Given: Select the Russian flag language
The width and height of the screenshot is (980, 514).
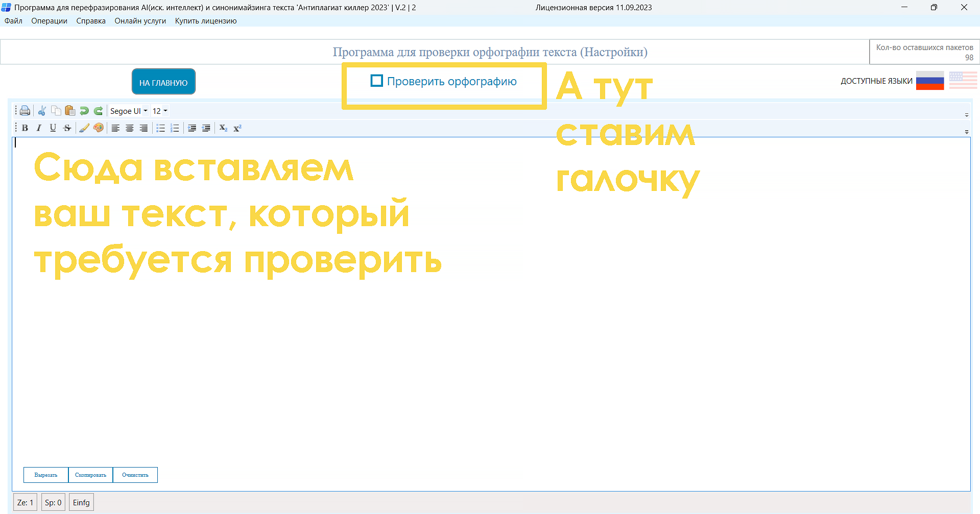Looking at the screenshot, I should (930, 81).
